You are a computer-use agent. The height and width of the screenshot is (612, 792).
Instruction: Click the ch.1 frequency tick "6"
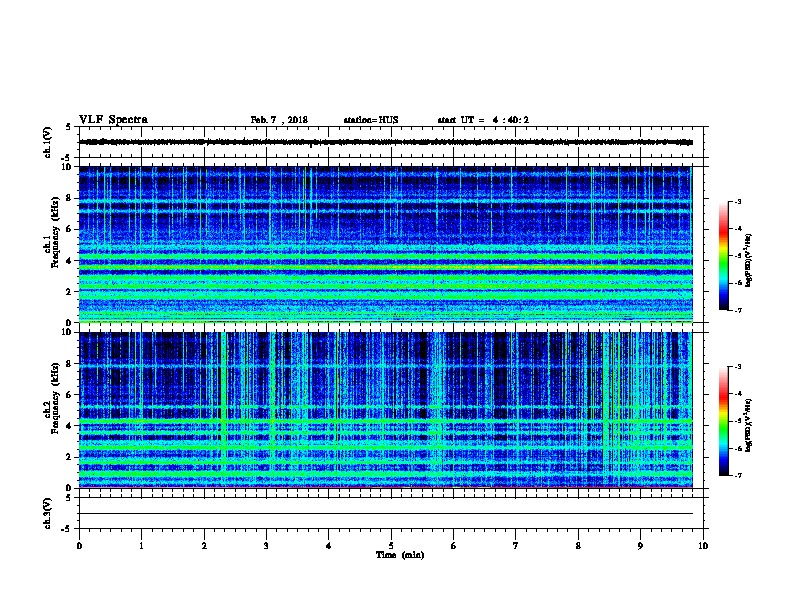tap(69, 229)
